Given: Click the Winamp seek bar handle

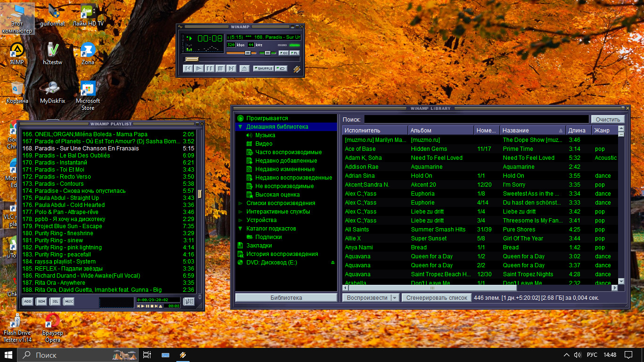Looking at the screenshot, I should [191, 59].
